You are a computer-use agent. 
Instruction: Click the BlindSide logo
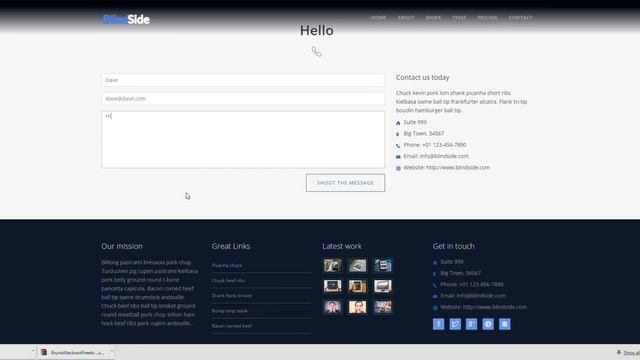click(x=127, y=19)
